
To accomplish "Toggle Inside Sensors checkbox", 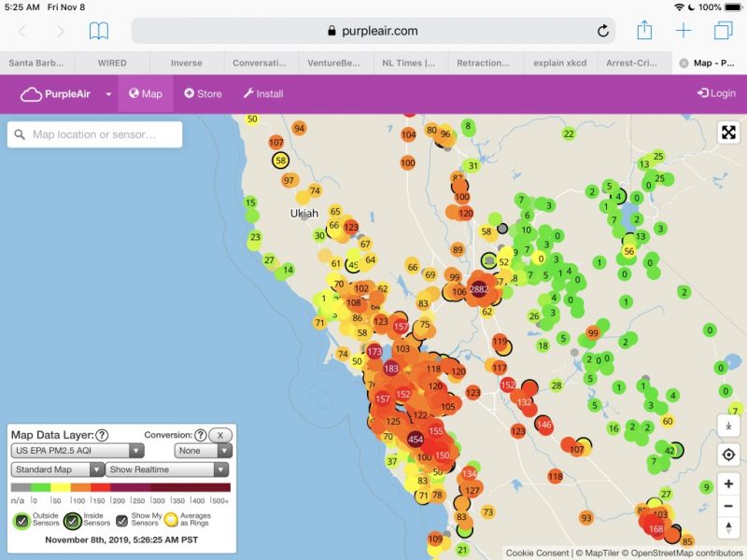I will [73, 521].
